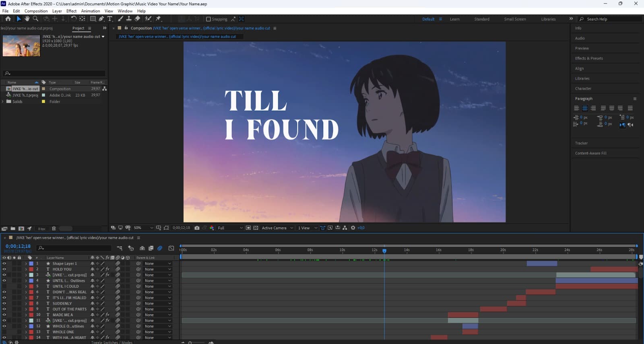
Task: Toggle visibility of the HOLD YOU layer
Action: 4,269
